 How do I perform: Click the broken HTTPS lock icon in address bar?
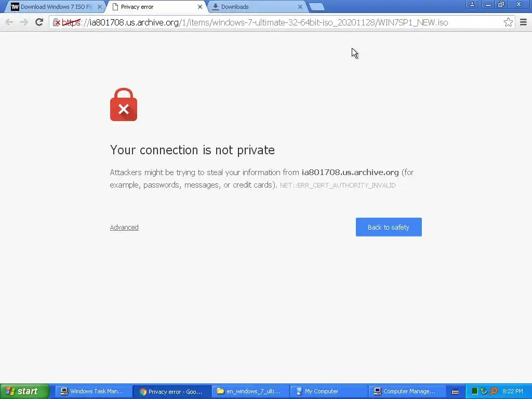pyautogui.click(x=57, y=22)
